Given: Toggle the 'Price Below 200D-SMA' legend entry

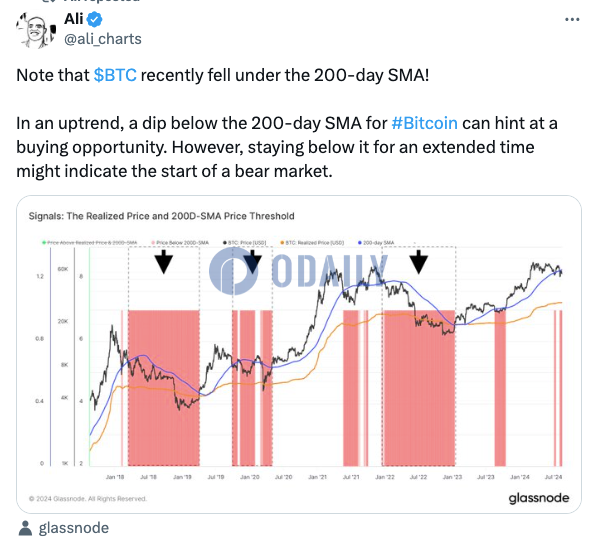Looking at the screenshot, I should [180, 243].
